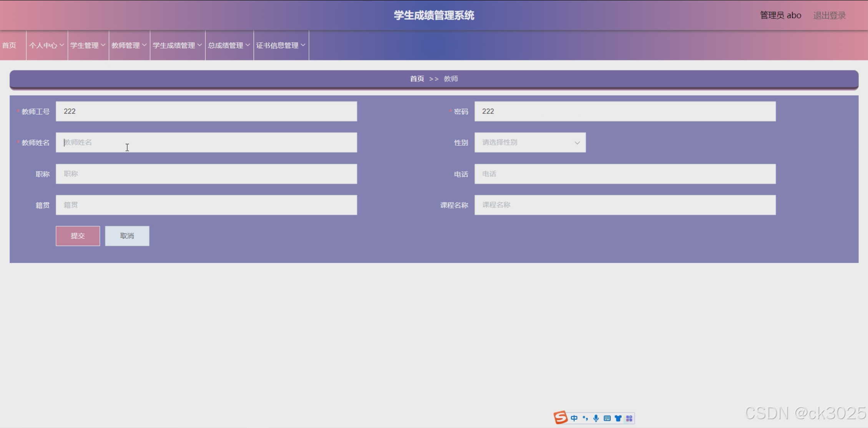
Task: Go to 首页 in the navigation bar
Action: pyautogui.click(x=9, y=45)
